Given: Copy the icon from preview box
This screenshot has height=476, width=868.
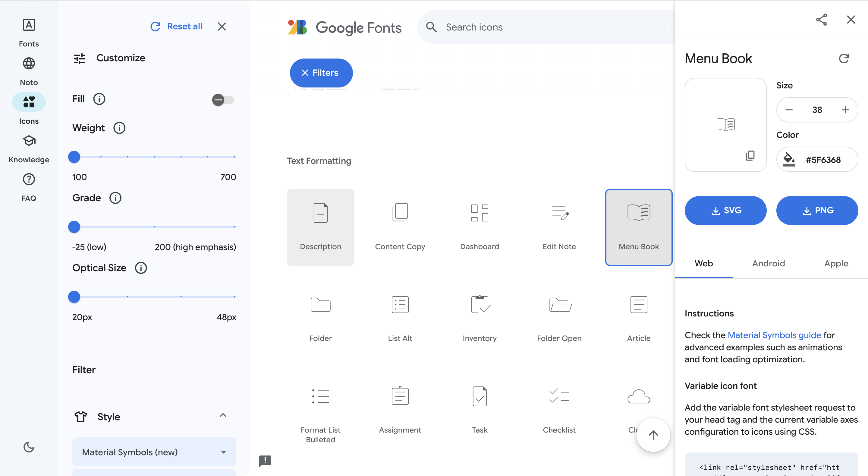Looking at the screenshot, I should [750, 156].
